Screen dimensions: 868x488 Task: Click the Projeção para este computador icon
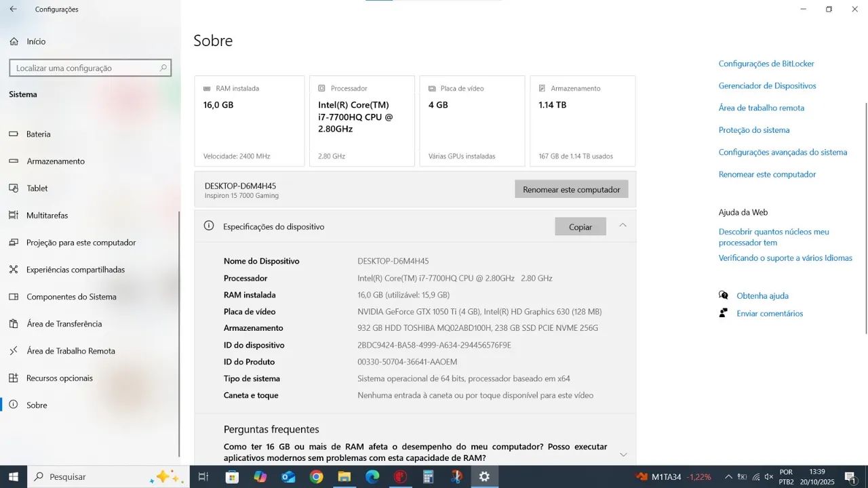point(14,243)
